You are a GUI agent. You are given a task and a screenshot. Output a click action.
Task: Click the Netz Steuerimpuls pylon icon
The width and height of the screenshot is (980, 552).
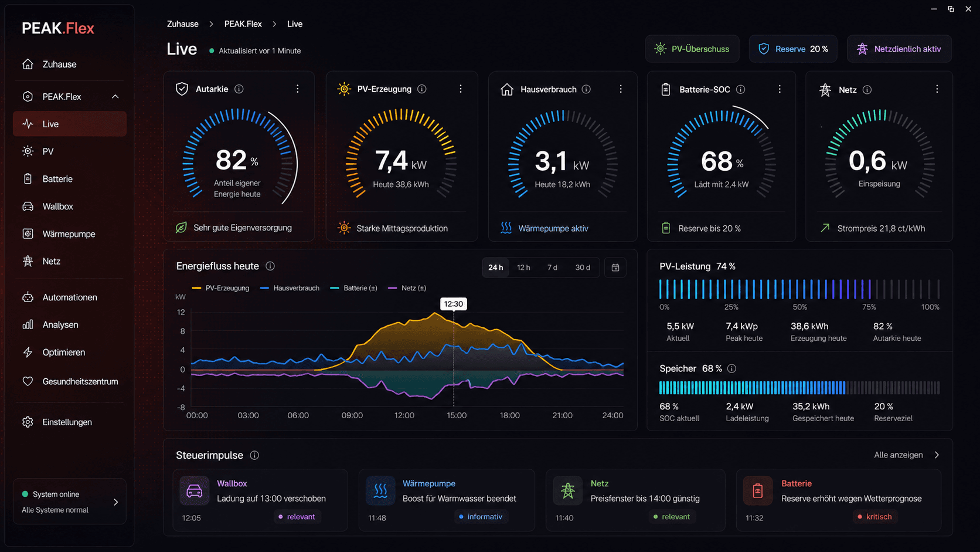pyautogui.click(x=568, y=490)
